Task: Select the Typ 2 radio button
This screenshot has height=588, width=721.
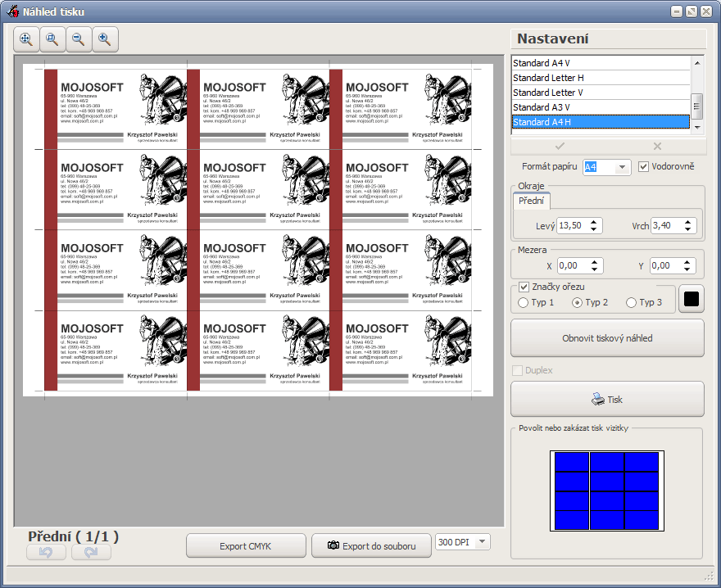Action: tap(577, 302)
